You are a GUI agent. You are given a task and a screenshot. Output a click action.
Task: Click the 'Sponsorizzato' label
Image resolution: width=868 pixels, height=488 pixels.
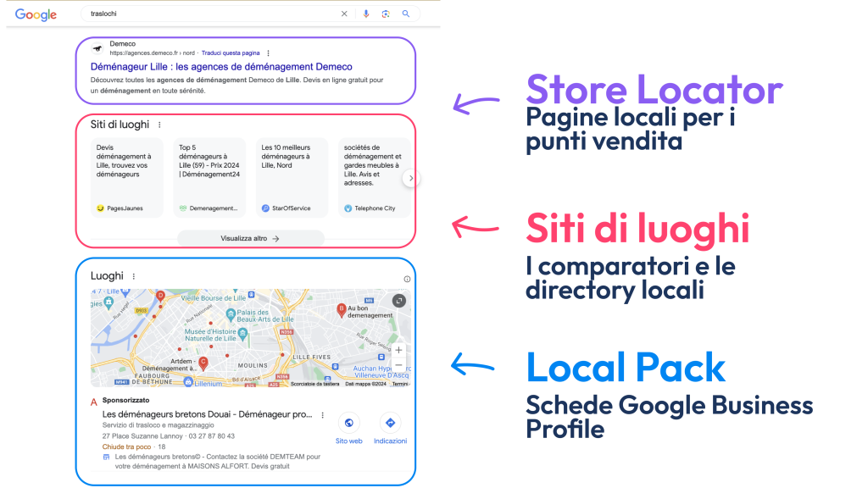click(x=125, y=400)
